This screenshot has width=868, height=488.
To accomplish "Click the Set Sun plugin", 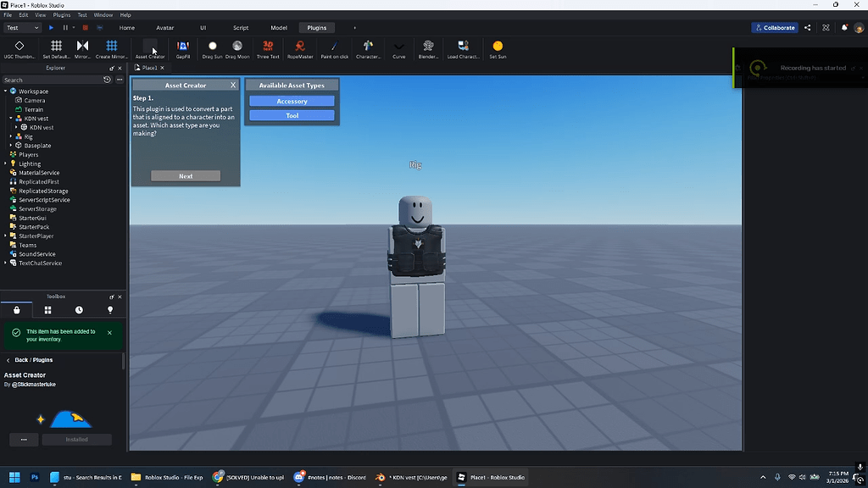I will (498, 48).
